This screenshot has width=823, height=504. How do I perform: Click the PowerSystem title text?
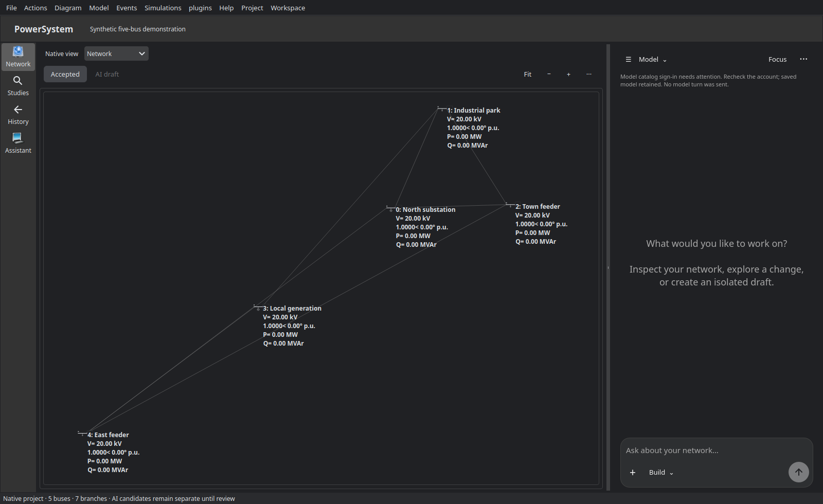click(x=44, y=29)
